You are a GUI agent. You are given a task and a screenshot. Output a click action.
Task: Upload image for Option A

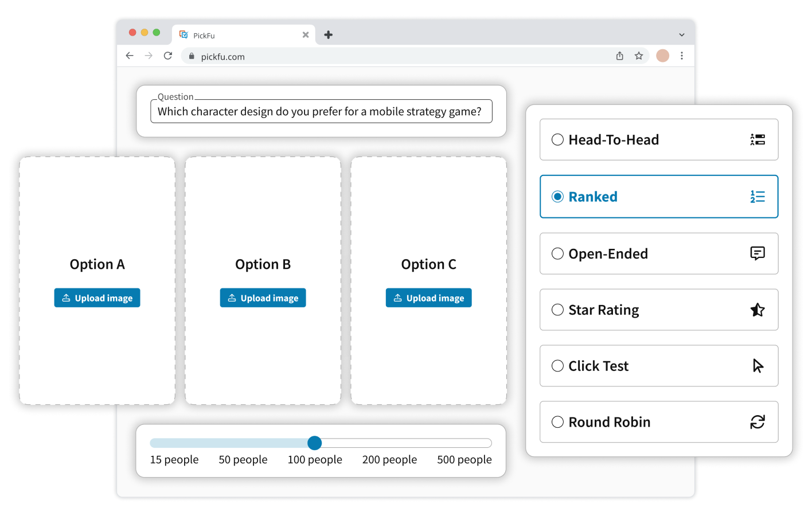tap(97, 298)
